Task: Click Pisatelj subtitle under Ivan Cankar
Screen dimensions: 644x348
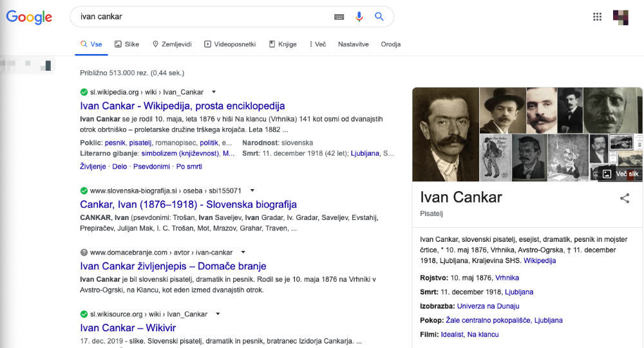Action: tap(431, 214)
